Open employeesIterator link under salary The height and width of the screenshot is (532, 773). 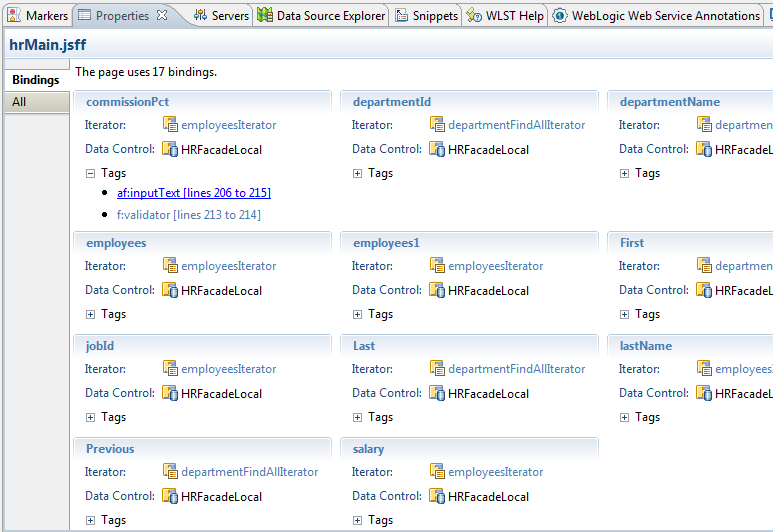(x=495, y=472)
